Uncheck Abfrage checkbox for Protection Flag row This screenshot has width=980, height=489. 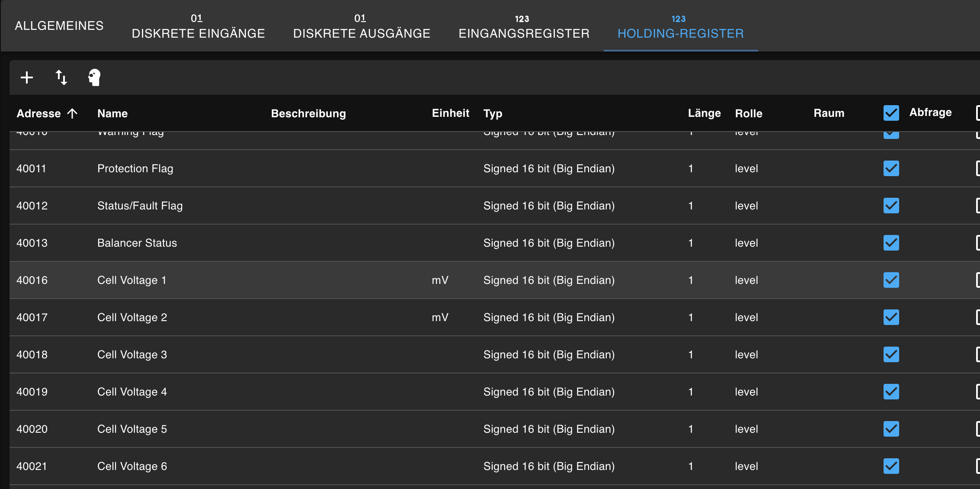click(x=891, y=168)
